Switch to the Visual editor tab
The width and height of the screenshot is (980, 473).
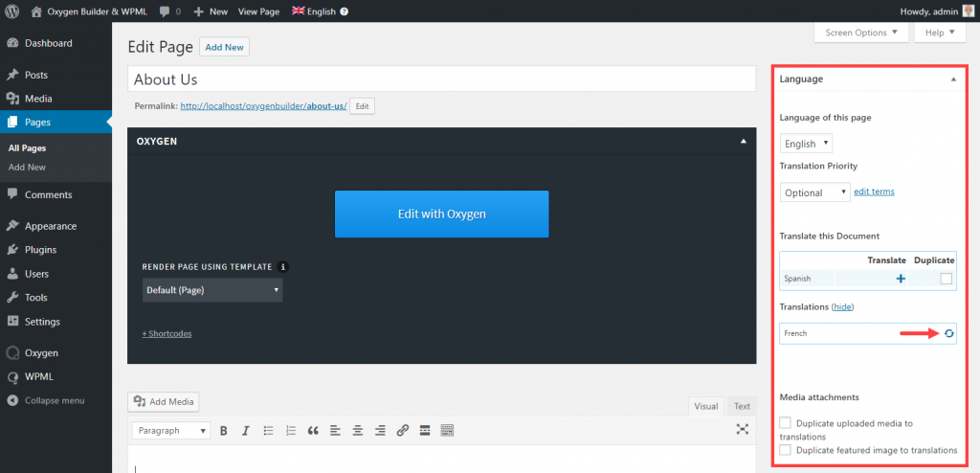[x=705, y=406]
